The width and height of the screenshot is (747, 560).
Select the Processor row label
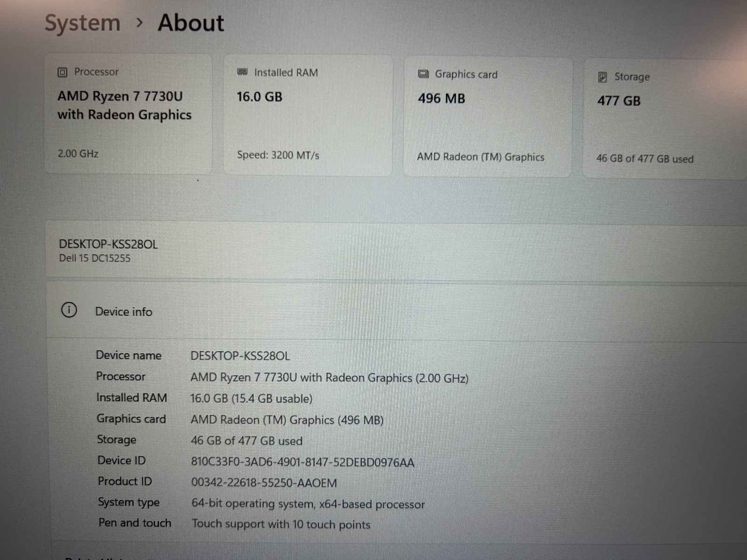pyautogui.click(x=121, y=376)
